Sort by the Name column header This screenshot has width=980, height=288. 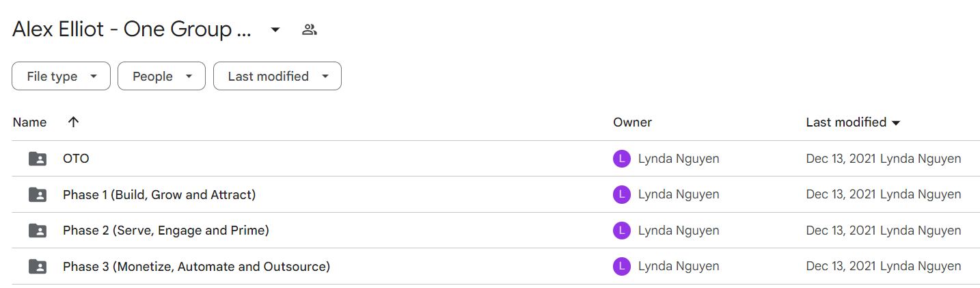click(30, 122)
